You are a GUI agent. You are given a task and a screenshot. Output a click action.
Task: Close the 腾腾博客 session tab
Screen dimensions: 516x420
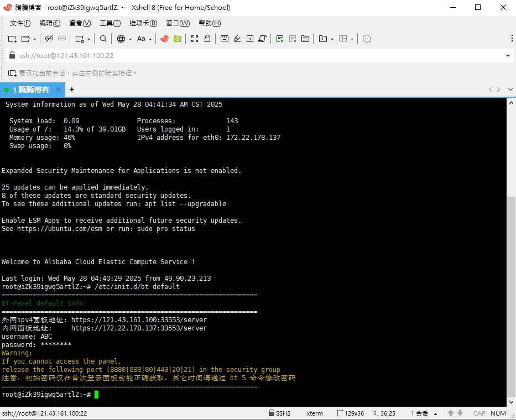coord(58,90)
